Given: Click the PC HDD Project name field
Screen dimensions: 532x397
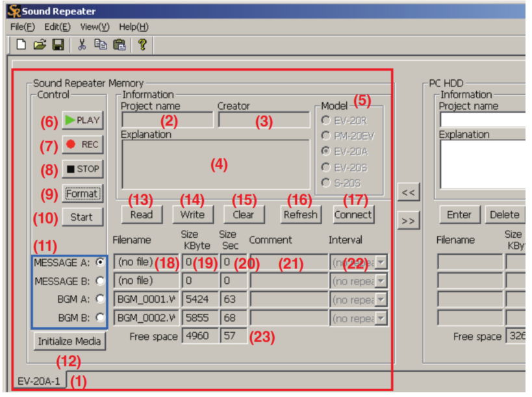Looking at the screenshot, I should (x=483, y=120).
